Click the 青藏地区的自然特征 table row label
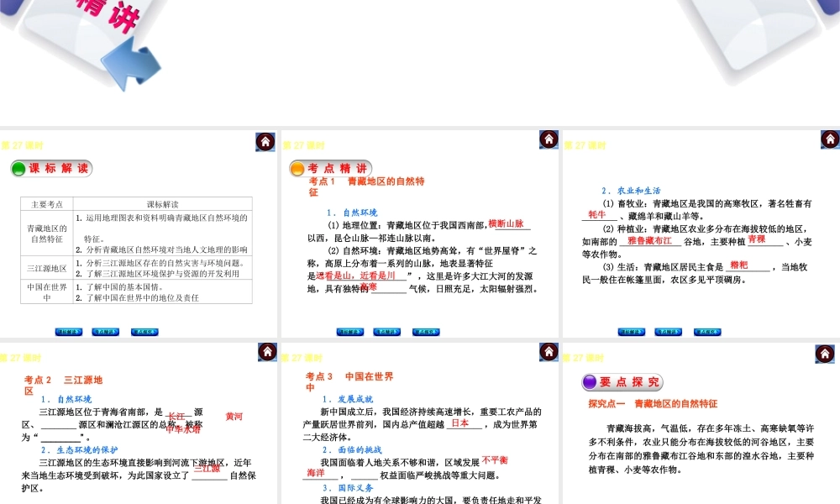This screenshot has width=840, height=504. [46, 234]
